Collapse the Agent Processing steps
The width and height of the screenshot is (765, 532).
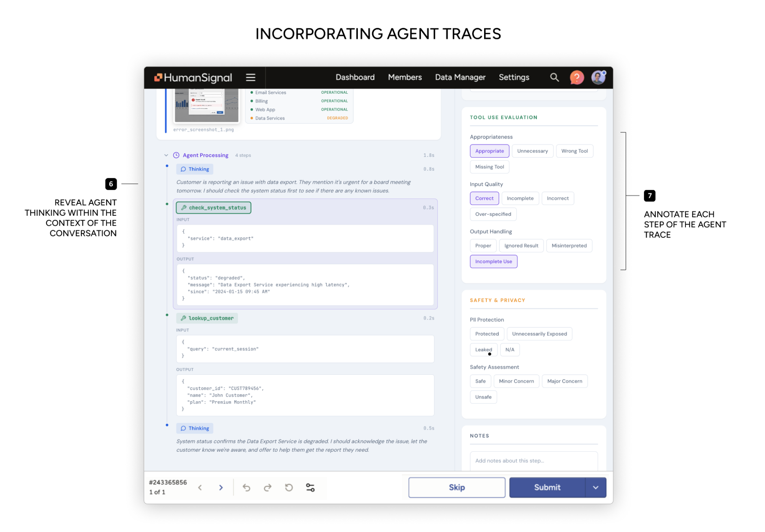point(166,155)
